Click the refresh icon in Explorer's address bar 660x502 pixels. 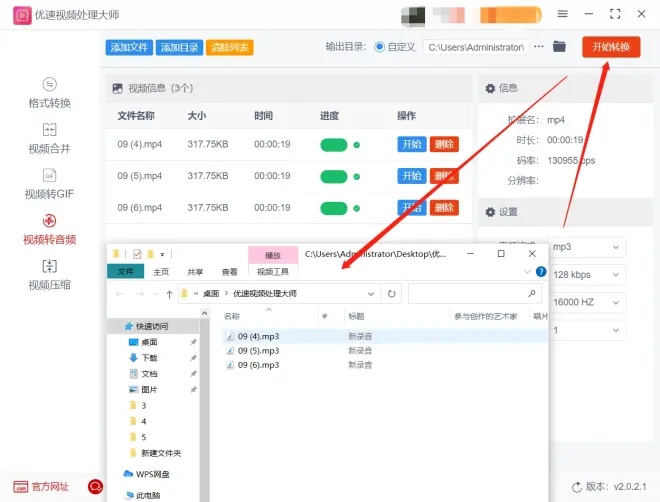[392, 294]
